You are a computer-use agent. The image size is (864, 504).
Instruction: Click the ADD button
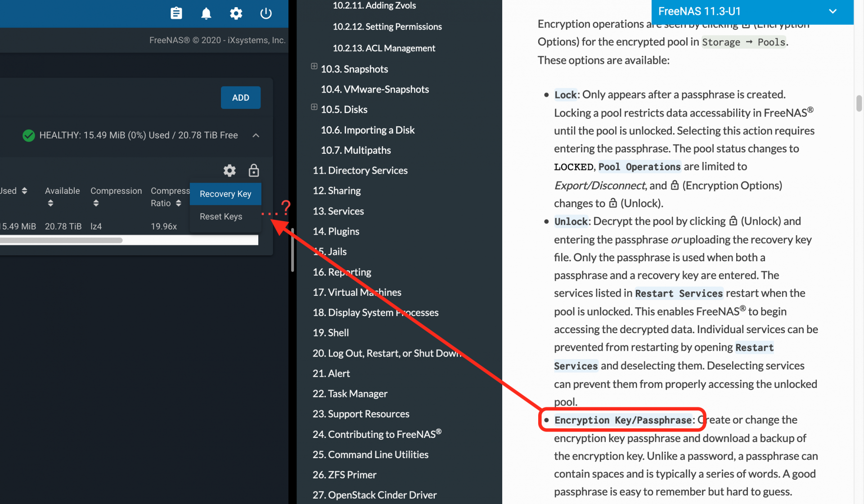tap(241, 98)
